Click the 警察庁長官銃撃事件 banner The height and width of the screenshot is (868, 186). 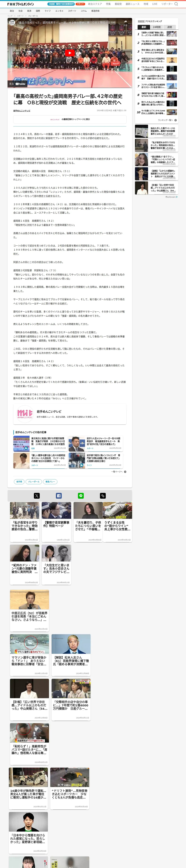pos(61,4)
